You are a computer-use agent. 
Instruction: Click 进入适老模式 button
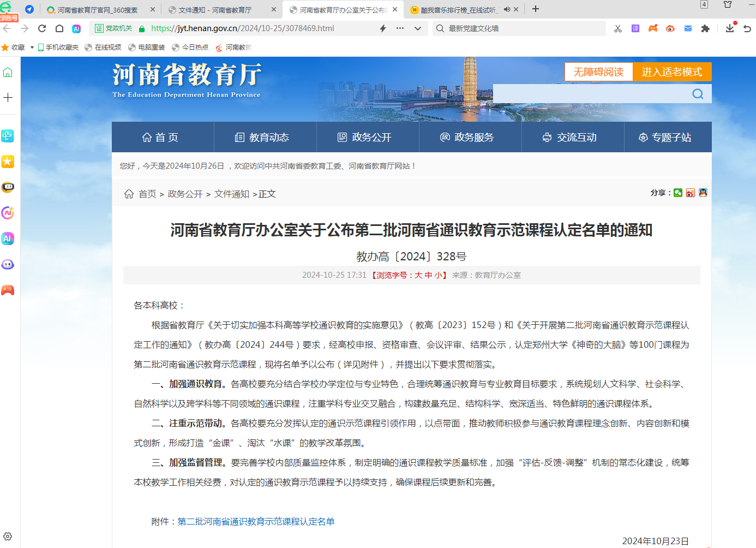(672, 72)
